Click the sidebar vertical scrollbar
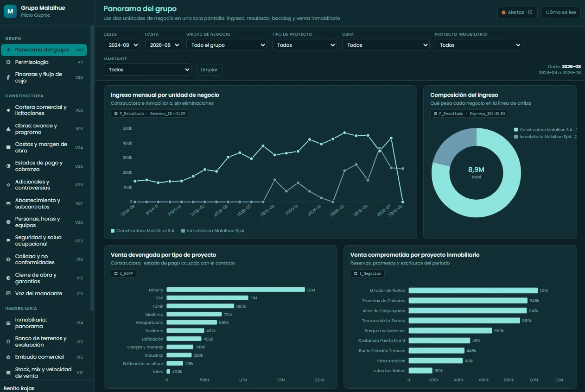This screenshot has width=585, height=392. [x=92, y=169]
